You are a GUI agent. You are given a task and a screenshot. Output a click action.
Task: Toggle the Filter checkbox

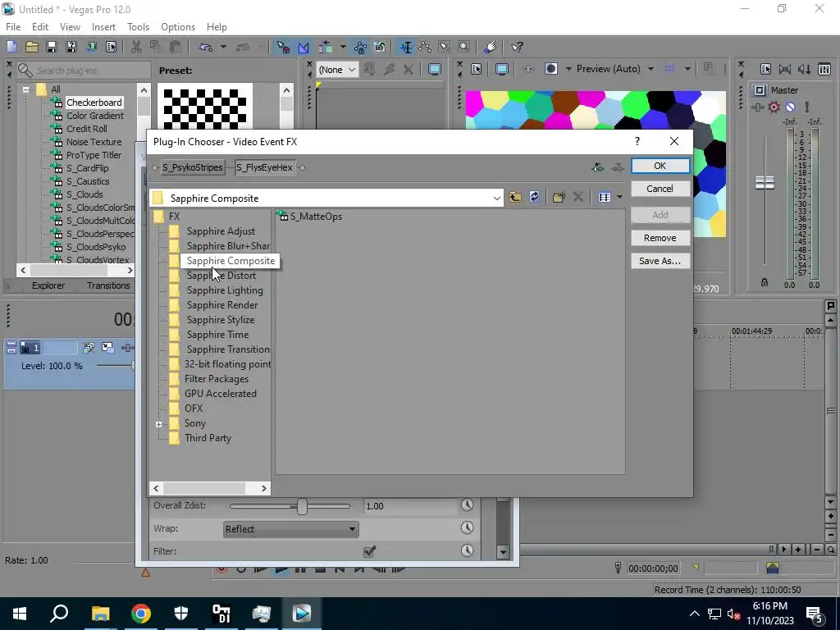coord(369,551)
